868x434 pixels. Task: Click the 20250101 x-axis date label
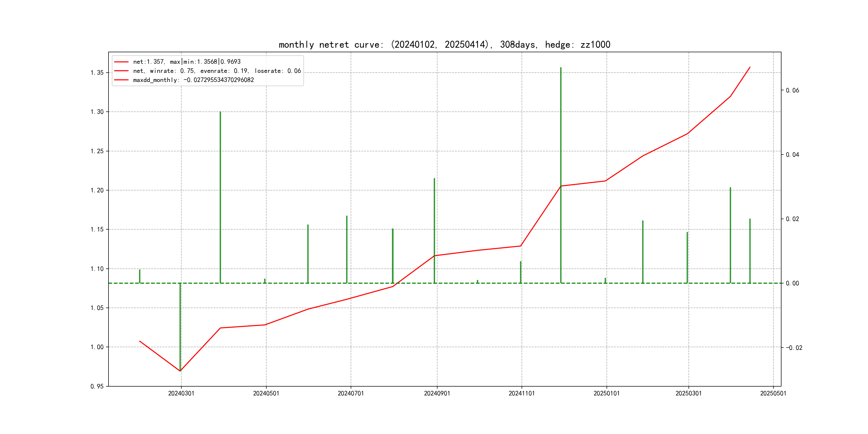[606, 393]
